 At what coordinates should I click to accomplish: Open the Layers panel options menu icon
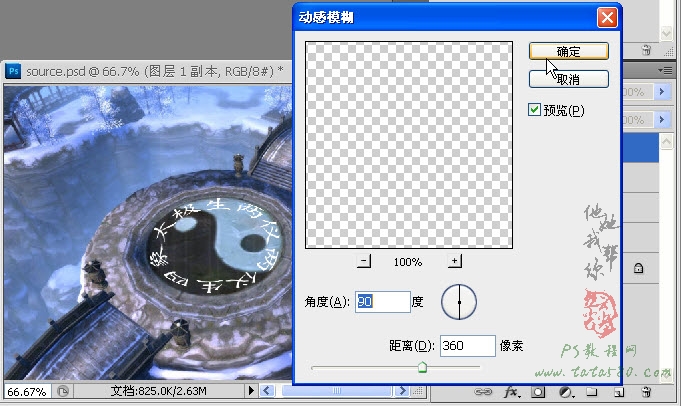tap(665, 70)
